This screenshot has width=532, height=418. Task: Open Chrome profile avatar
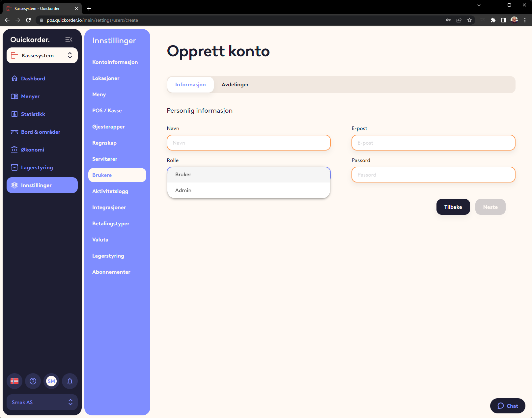pyautogui.click(x=514, y=20)
